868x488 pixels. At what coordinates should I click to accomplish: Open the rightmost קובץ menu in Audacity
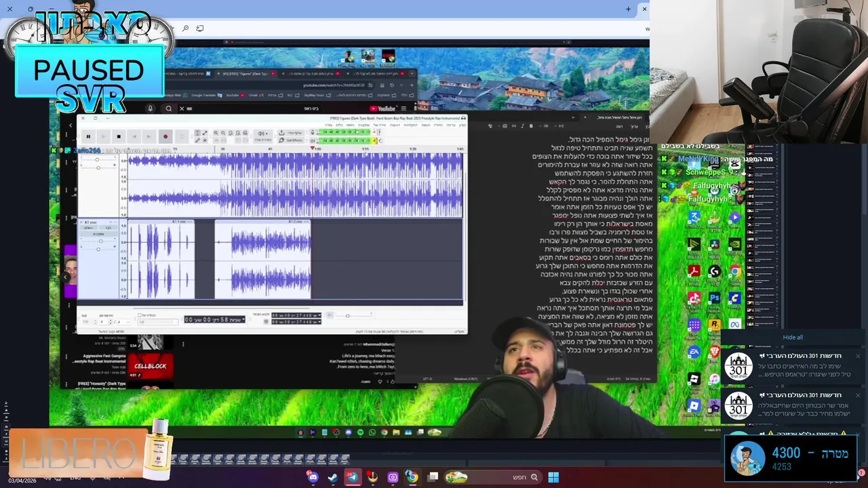[462, 125]
